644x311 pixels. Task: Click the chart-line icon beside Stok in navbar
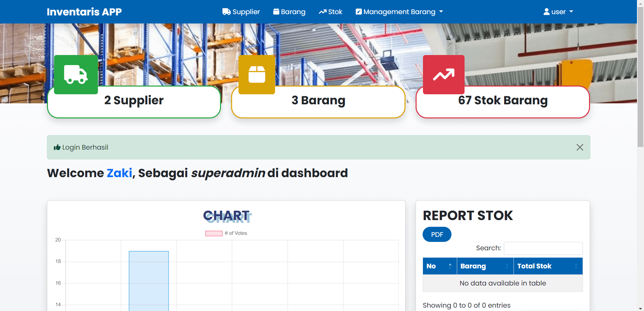point(322,12)
